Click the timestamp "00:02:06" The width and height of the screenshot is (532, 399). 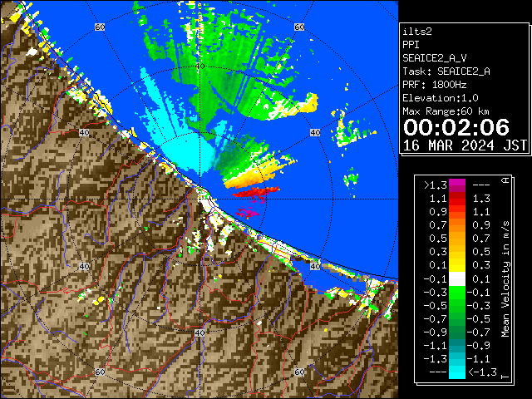pos(456,127)
